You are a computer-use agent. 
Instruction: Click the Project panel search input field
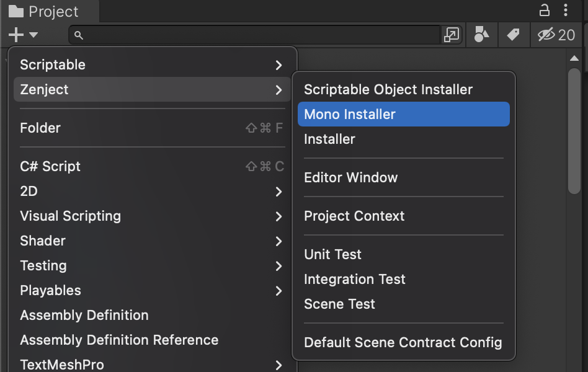[x=261, y=35]
